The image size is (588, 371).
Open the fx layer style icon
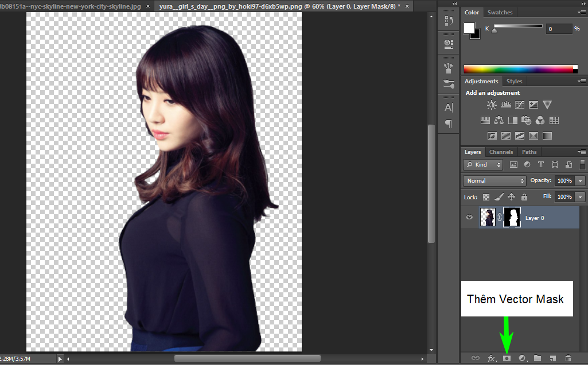[x=492, y=358]
